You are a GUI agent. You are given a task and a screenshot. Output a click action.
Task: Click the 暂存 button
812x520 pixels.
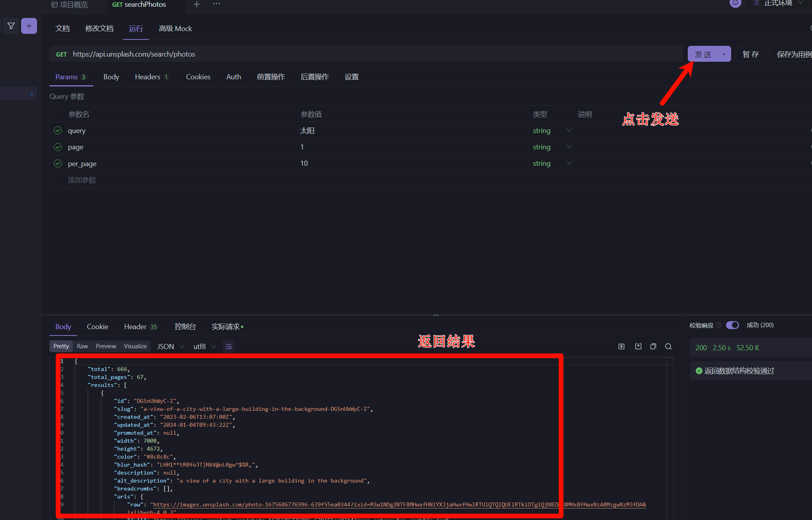pyautogui.click(x=750, y=54)
